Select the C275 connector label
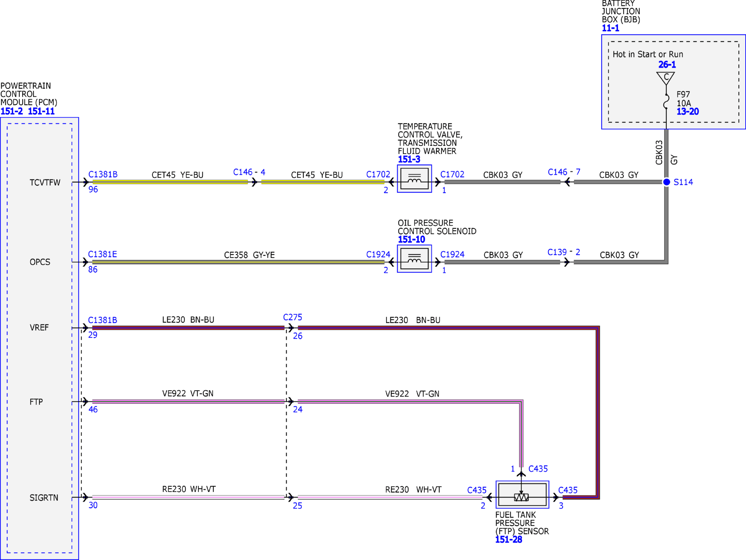This screenshot has width=746, height=560. click(x=292, y=317)
